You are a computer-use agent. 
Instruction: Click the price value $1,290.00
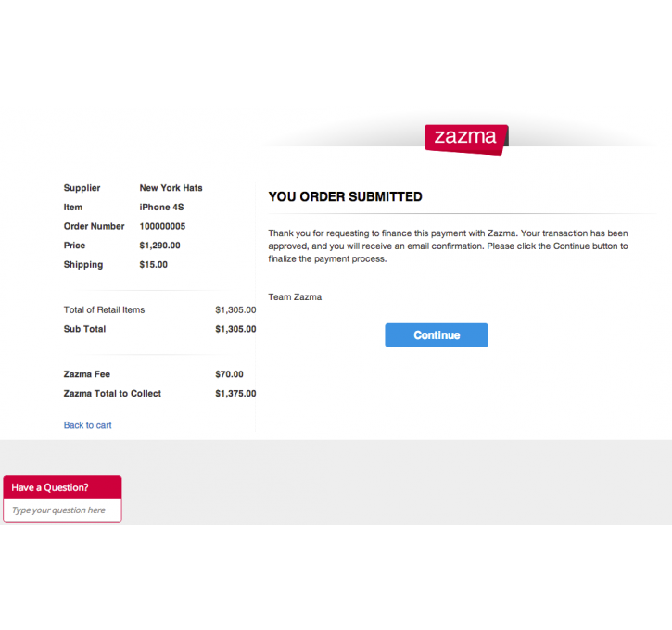pyautogui.click(x=159, y=246)
